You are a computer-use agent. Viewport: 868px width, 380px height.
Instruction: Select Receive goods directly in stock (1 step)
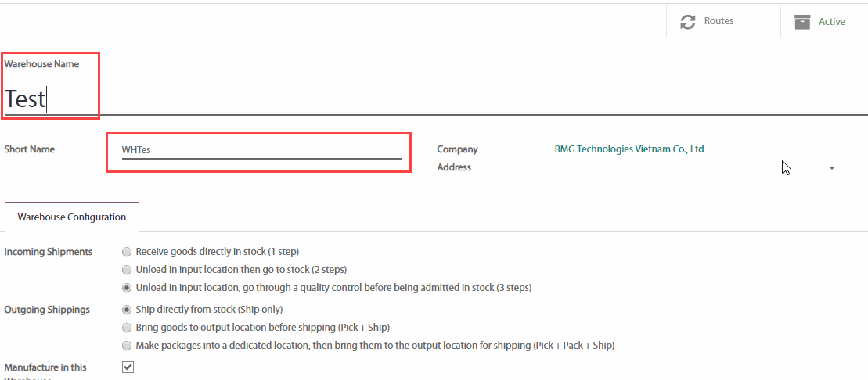(x=127, y=252)
